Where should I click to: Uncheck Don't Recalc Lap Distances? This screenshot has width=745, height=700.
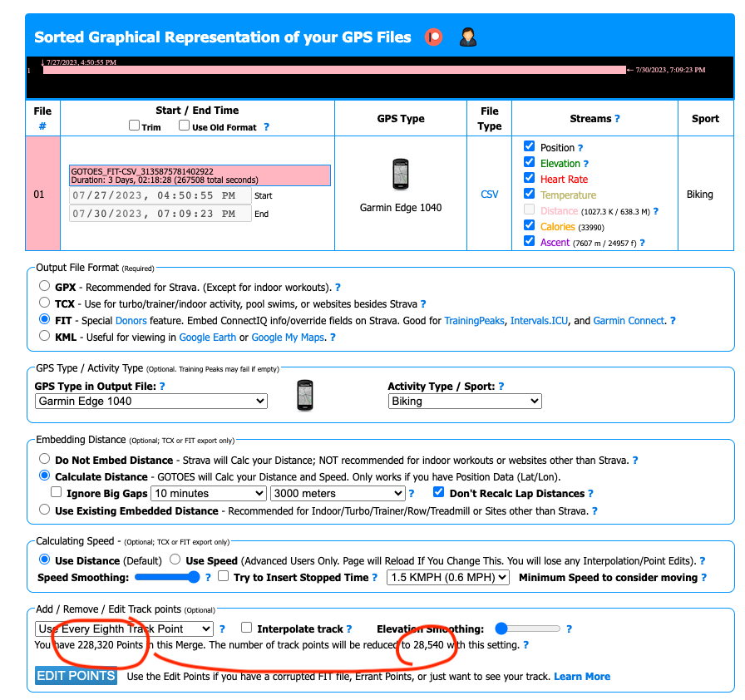point(439,492)
